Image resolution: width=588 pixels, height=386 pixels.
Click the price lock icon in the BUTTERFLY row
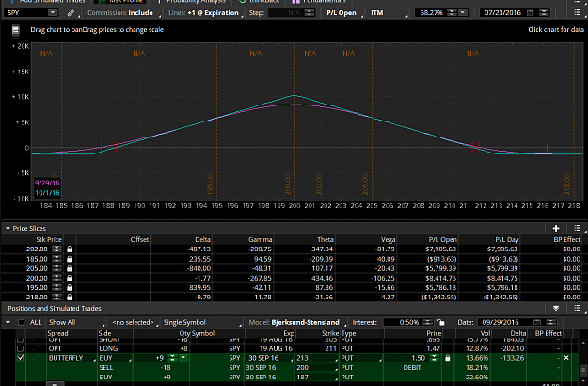click(x=448, y=358)
